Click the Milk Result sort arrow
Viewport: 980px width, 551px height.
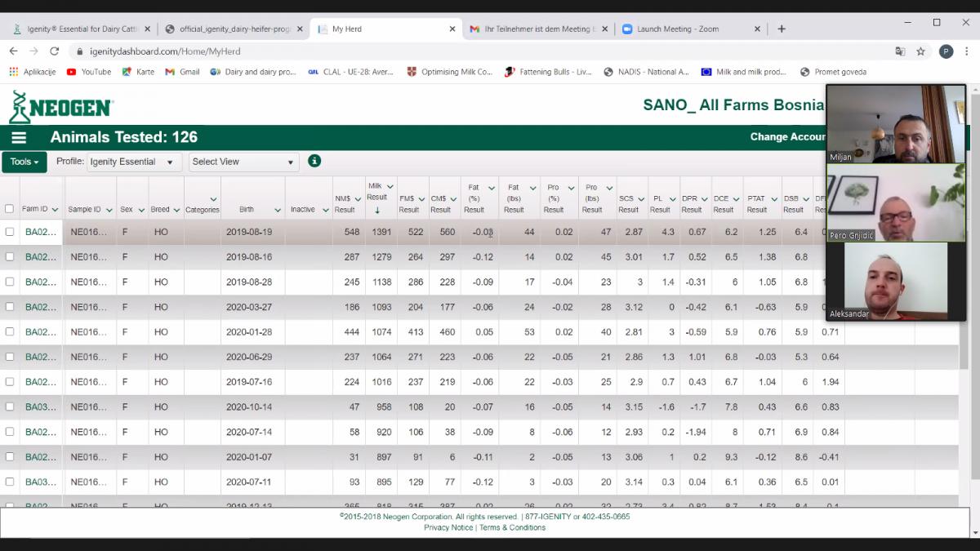(x=377, y=211)
